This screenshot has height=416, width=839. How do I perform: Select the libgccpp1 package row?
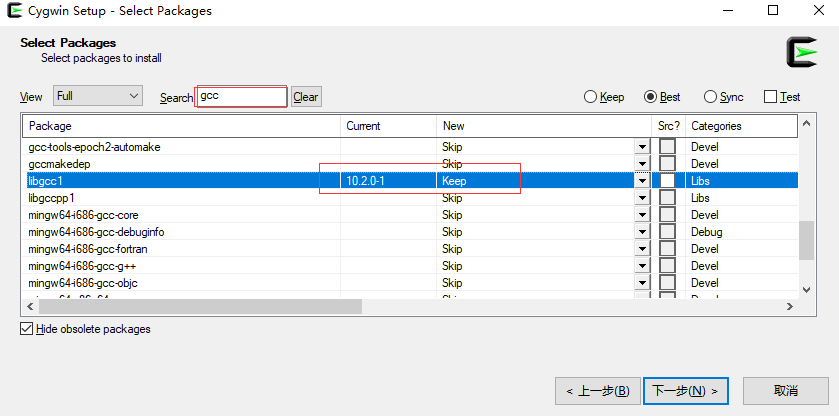pos(410,198)
